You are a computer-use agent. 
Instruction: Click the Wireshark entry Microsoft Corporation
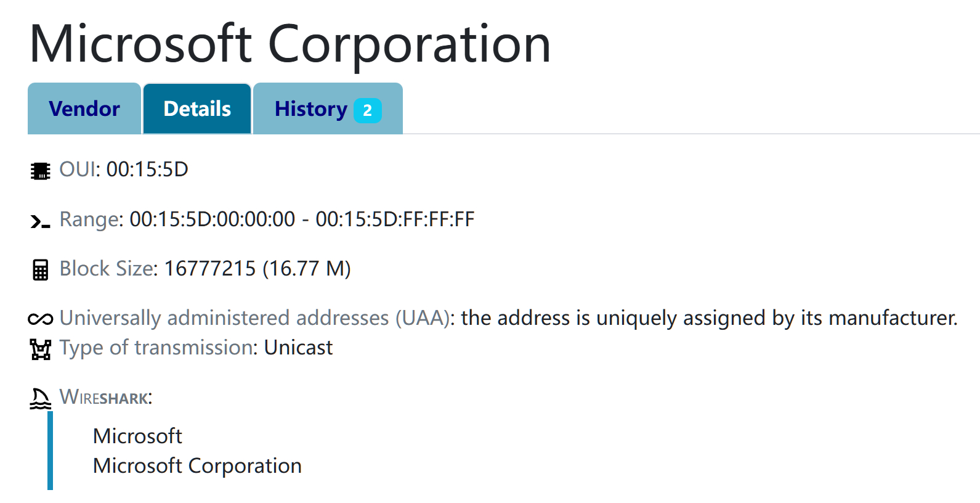click(197, 466)
